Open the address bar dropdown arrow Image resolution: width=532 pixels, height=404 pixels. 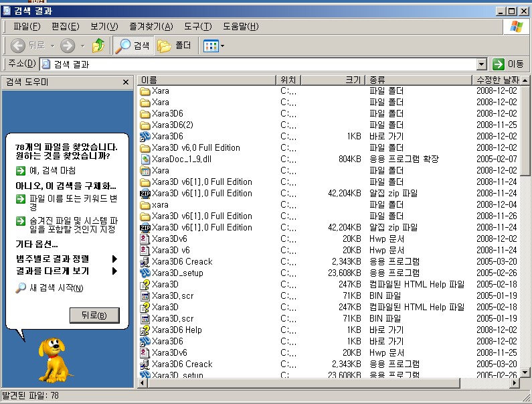pos(481,64)
